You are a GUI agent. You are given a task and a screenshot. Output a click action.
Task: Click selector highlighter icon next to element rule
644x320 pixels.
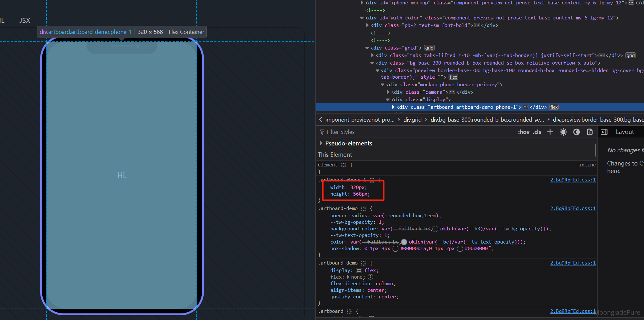pos(343,165)
